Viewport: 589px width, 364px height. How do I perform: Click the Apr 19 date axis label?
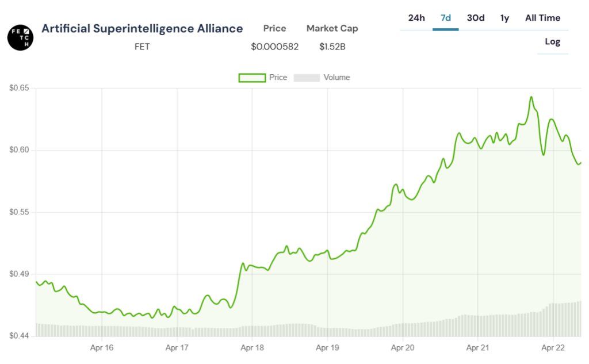click(x=327, y=347)
